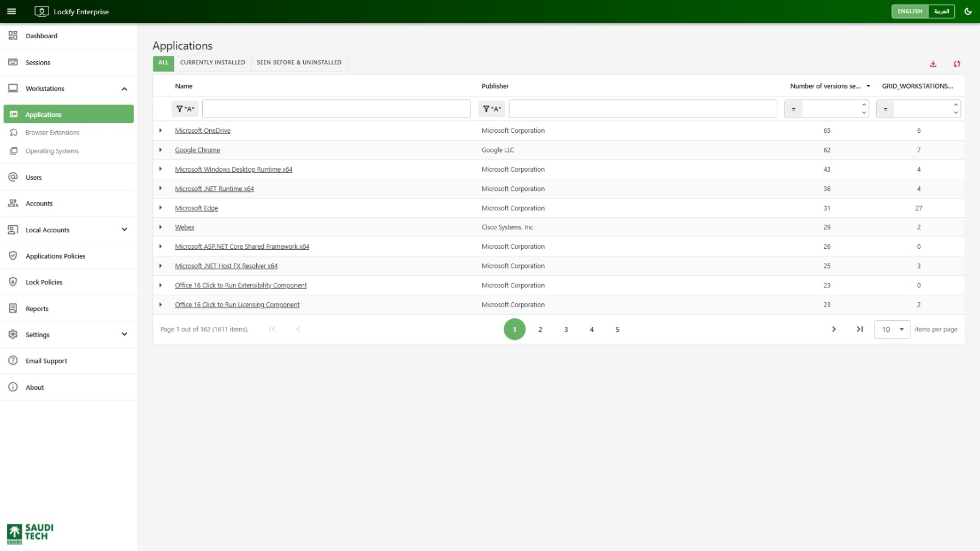This screenshot has height=551, width=980.
Task: Click the Dashboard sidebar icon
Action: [13, 36]
